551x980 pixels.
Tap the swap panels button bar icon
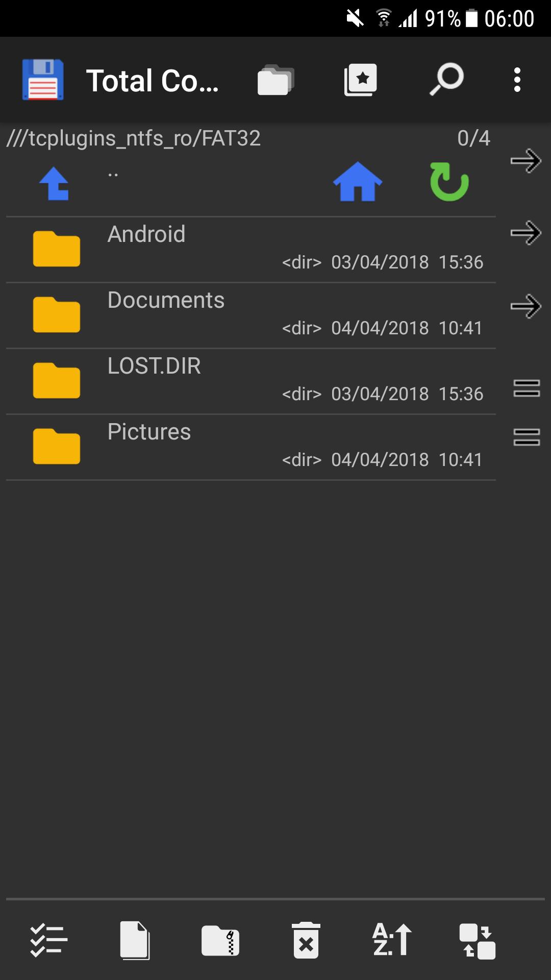pos(478,940)
